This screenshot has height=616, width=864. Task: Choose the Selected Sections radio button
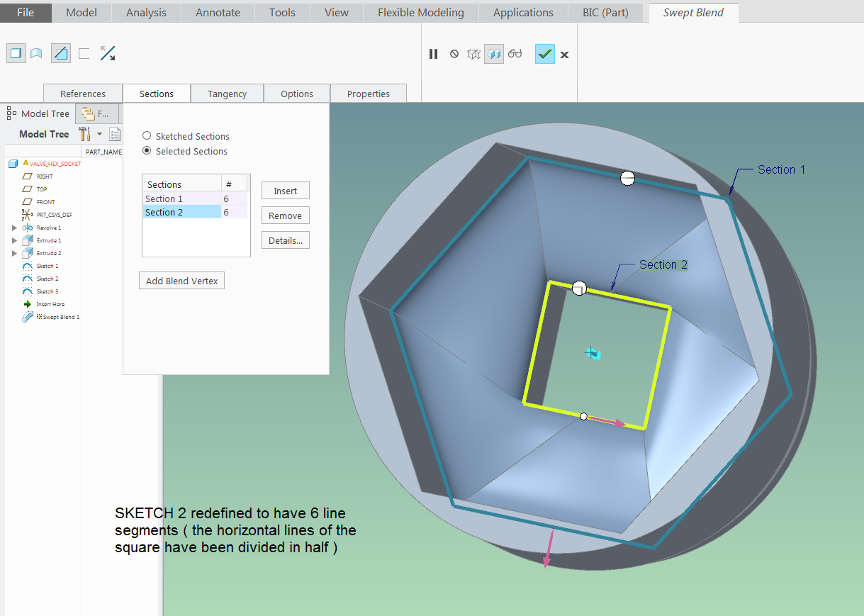(147, 151)
